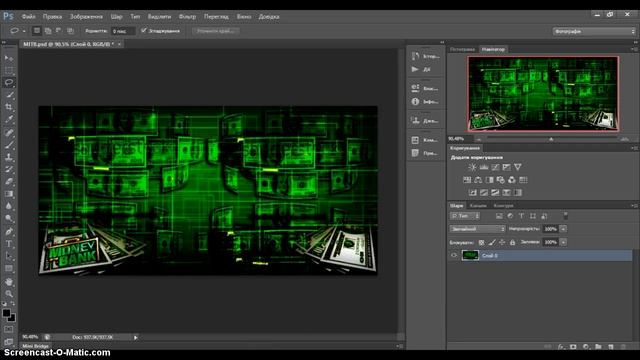Add a Levels adjustment

(484, 167)
